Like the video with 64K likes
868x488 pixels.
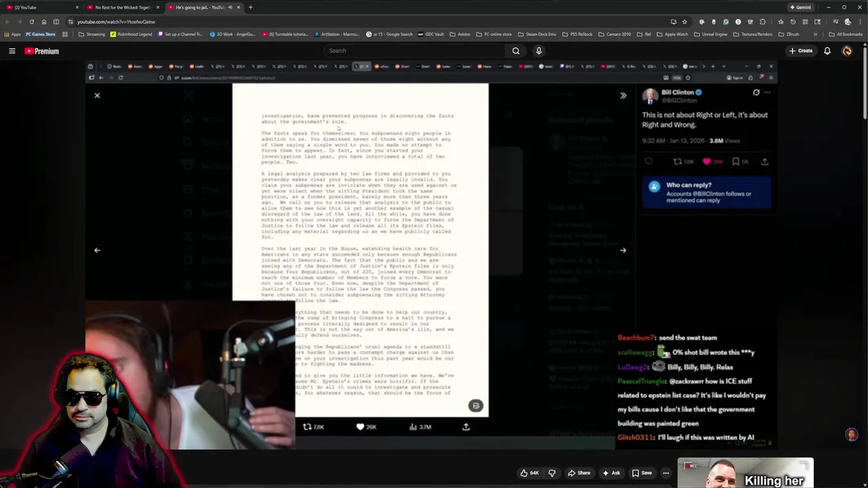(530, 473)
